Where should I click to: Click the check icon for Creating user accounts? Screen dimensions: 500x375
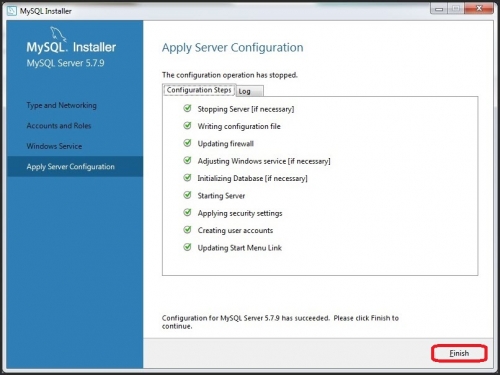click(x=188, y=230)
